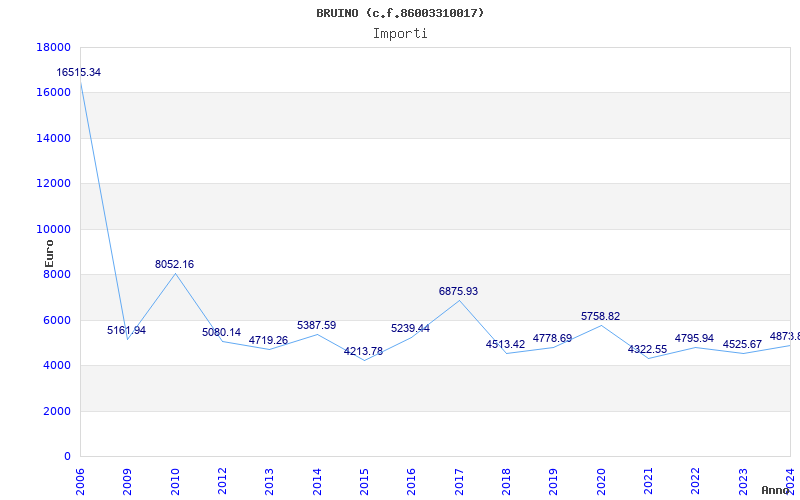This screenshot has height=500, width=800.
Task: Click y-axis tick 16000
Action: (53, 93)
